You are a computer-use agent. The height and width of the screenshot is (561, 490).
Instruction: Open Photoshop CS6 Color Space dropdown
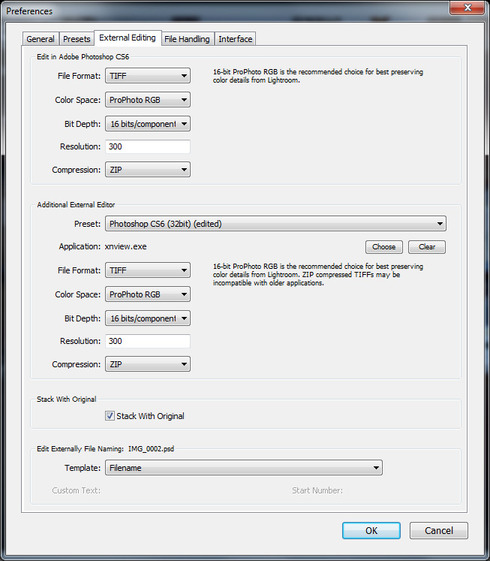pos(148,100)
